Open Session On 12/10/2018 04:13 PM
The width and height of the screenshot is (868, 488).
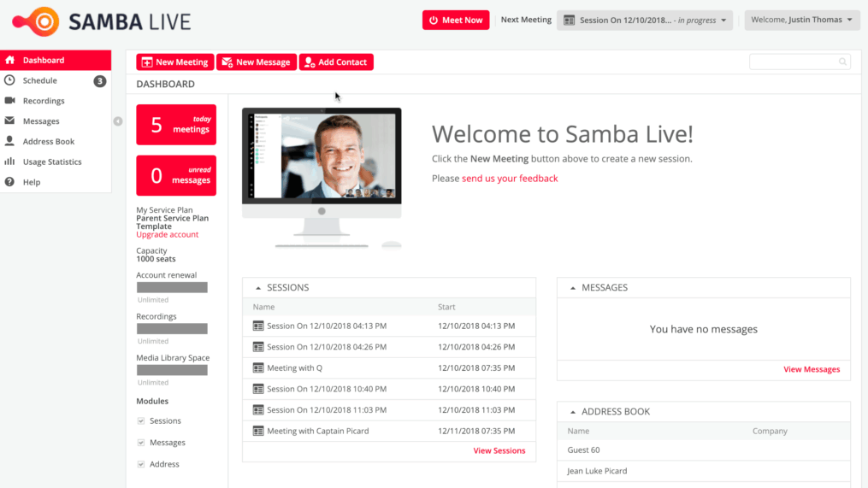coord(327,326)
